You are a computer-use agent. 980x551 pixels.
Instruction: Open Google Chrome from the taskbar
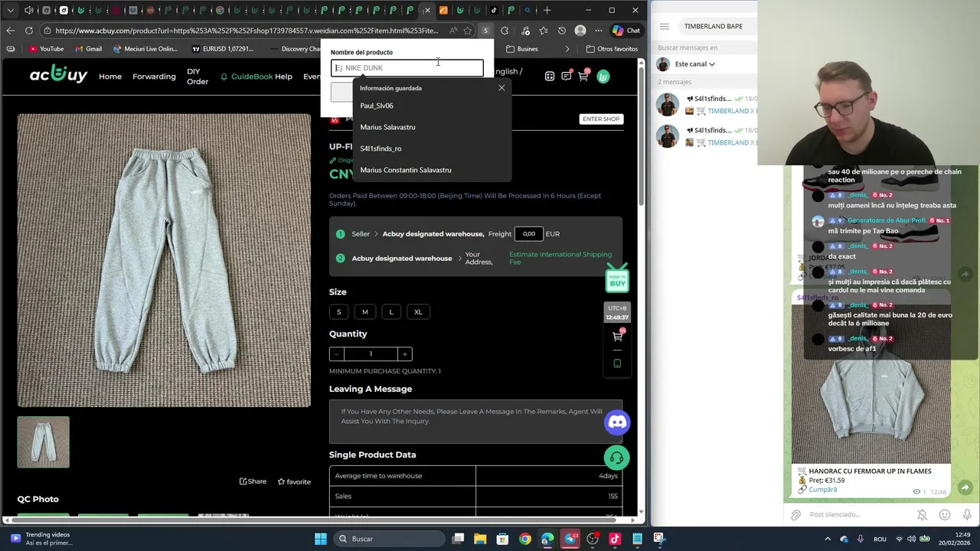(x=525, y=539)
